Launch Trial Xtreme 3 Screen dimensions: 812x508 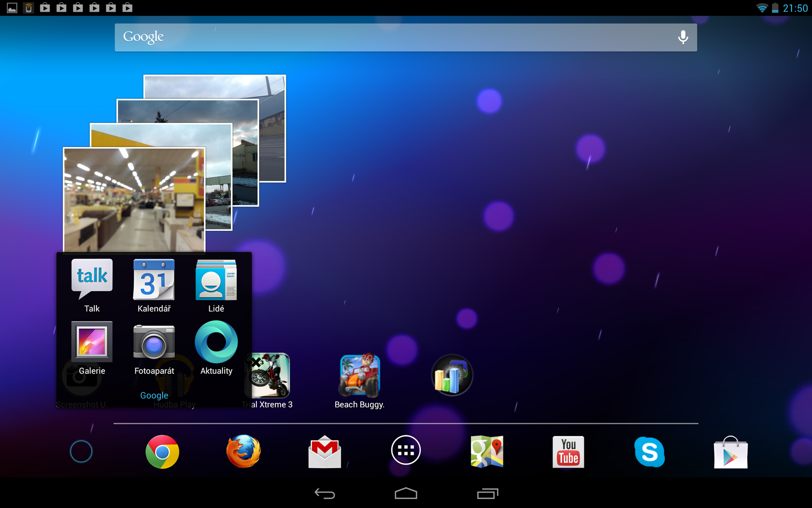click(x=268, y=375)
